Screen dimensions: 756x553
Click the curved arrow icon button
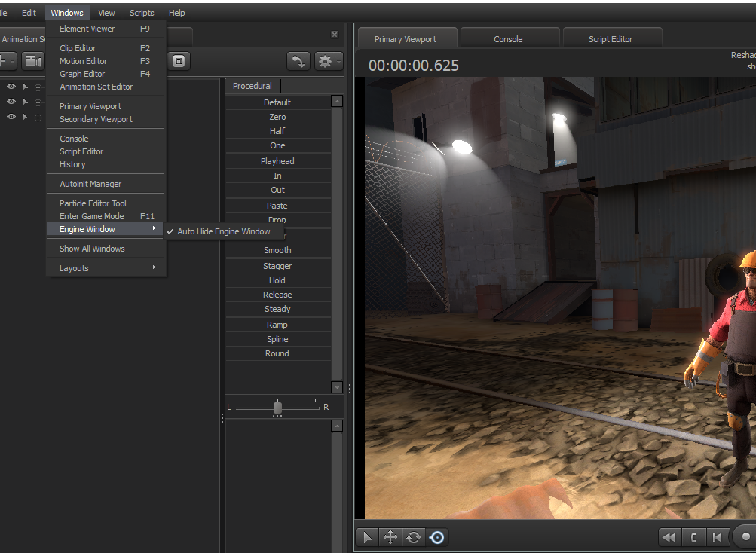298,61
